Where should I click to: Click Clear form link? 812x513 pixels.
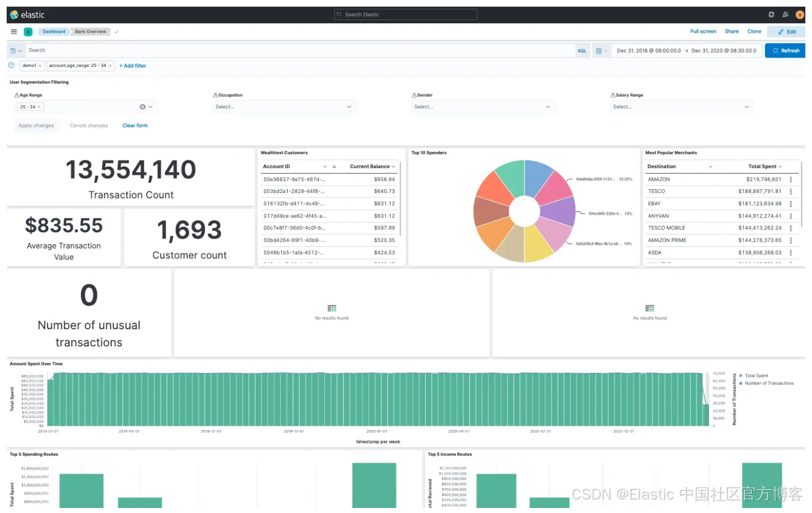pyautogui.click(x=135, y=126)
